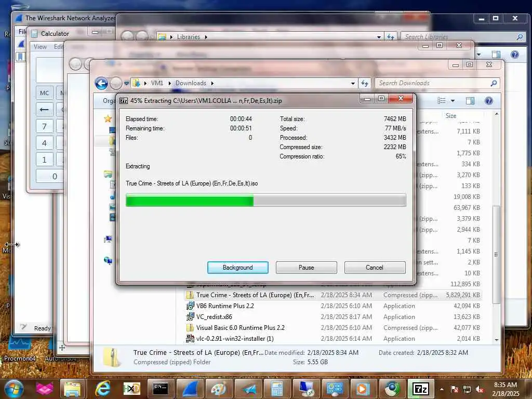This screenshot has height=399, width=532.
Task: Select Visual Basic 6.0 Runtime Plus 2.2 zip
Action: coord(240,328)
